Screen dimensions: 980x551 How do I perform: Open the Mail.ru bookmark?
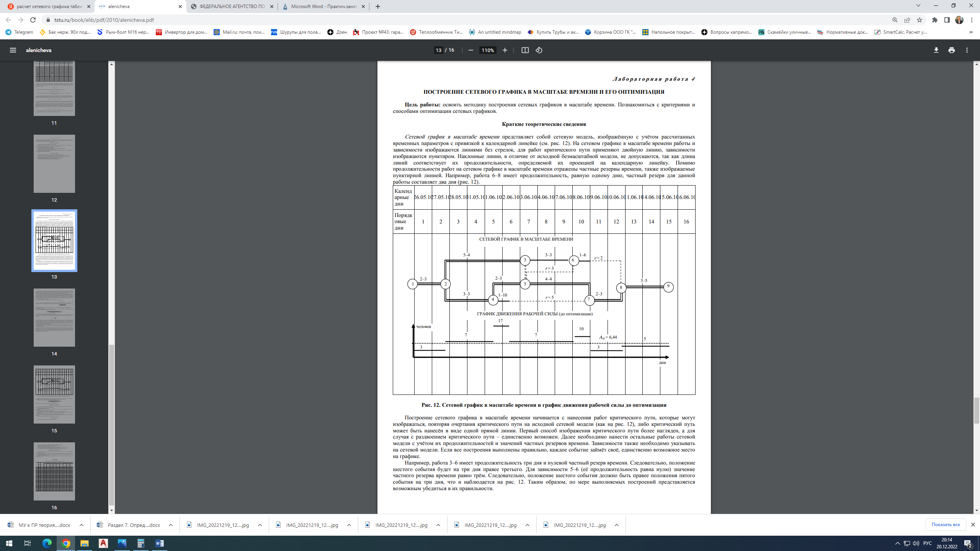239,32
